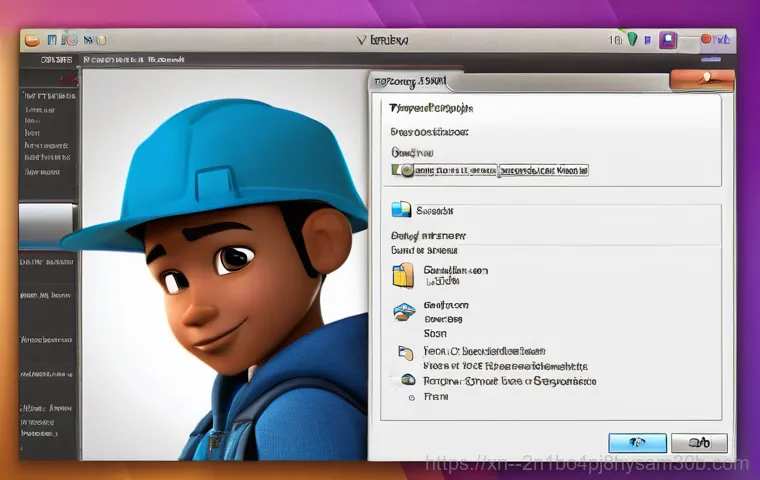Viewport: 760px width, 480px height.
Task: Expand the V chevron beside the window title
Action: click(x=361, y=40)
